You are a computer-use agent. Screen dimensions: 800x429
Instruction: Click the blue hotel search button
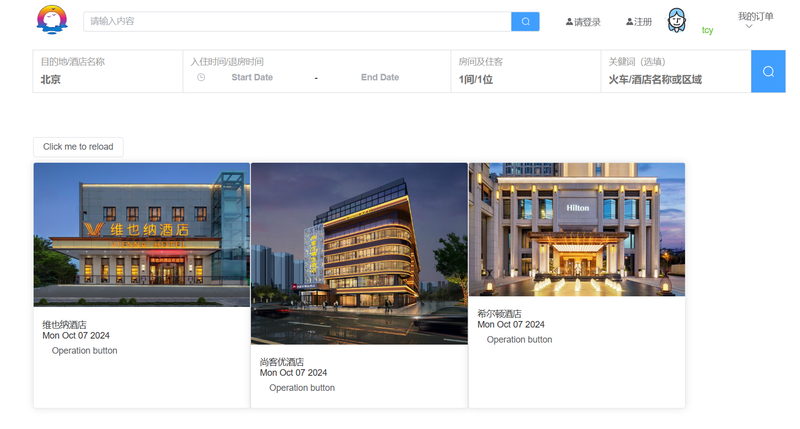(x=768, y=71)
